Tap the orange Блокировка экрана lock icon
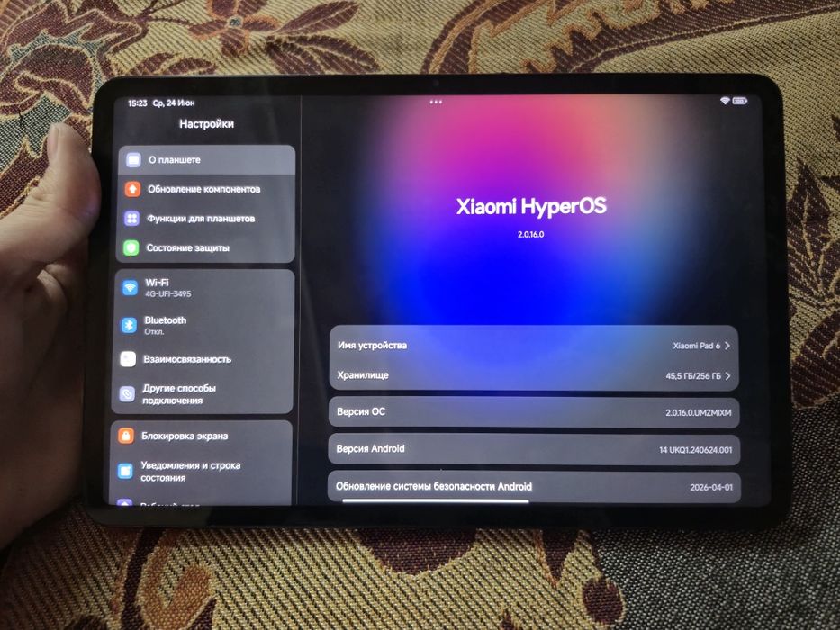The image size is (840, 630). pyautogui.click(x=126, y=436)
